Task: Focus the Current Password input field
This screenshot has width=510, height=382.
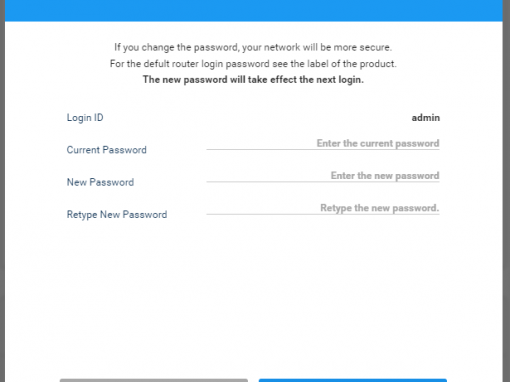Action: coord(323,144)
